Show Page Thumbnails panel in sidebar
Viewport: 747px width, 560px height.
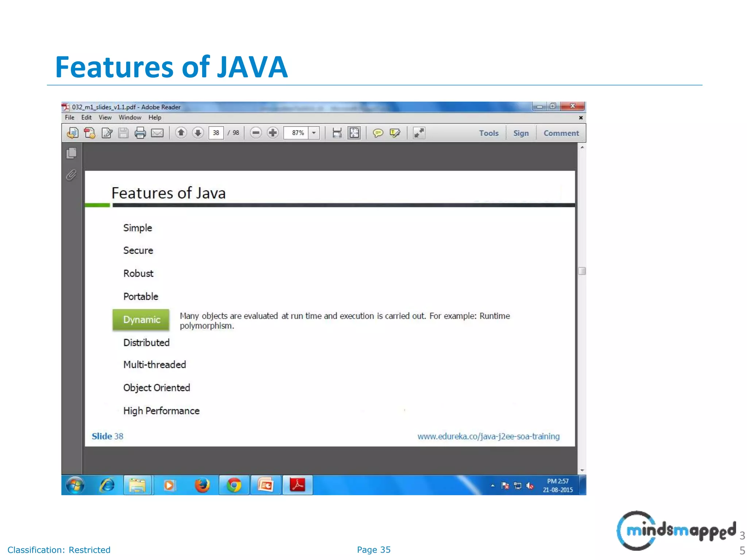71,153
